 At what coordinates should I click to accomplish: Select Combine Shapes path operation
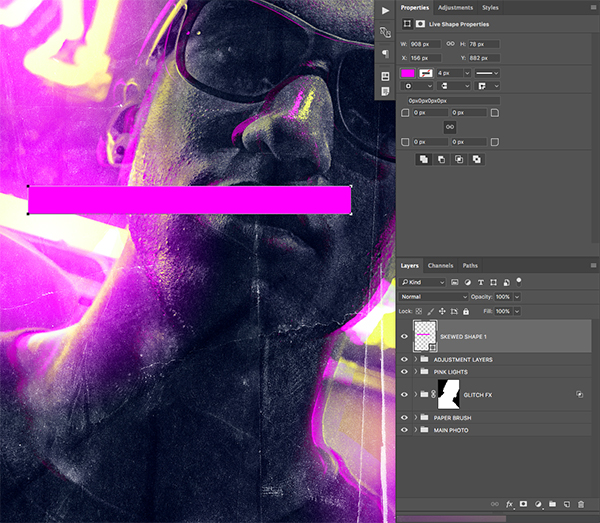click(x=424, y=159)
